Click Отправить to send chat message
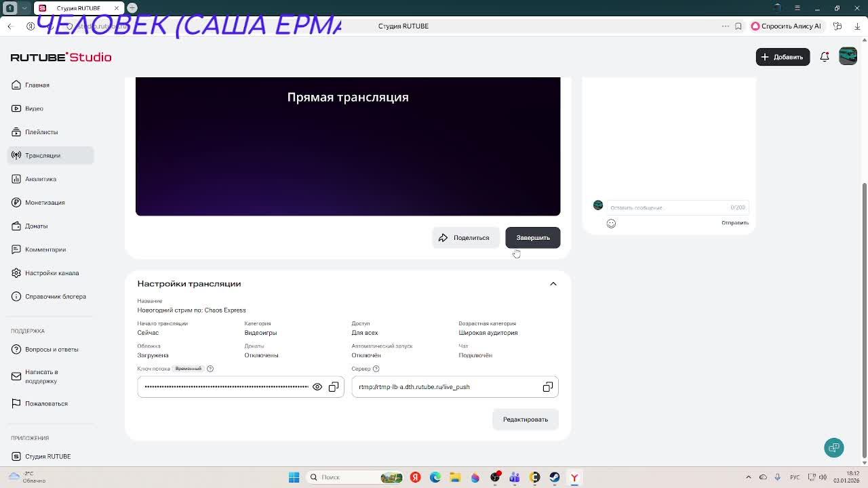The image size is (868, 488). pos(735,223)
